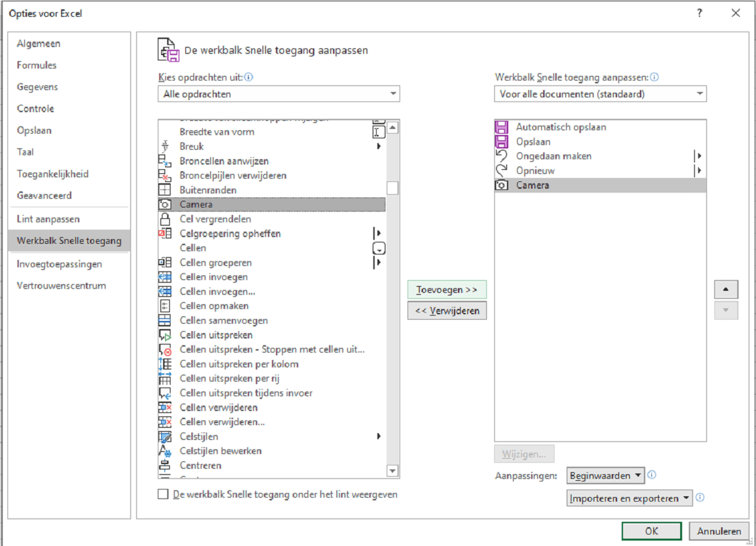Click the Cellen uitspreken per rij icon
The width and height of the screenshot is (756, 546).
(165, 378)
